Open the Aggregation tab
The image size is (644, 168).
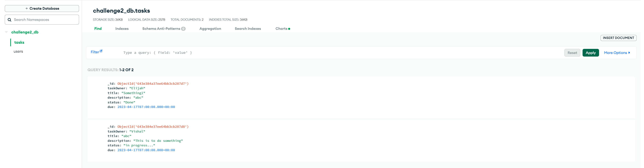coord(210,28)
